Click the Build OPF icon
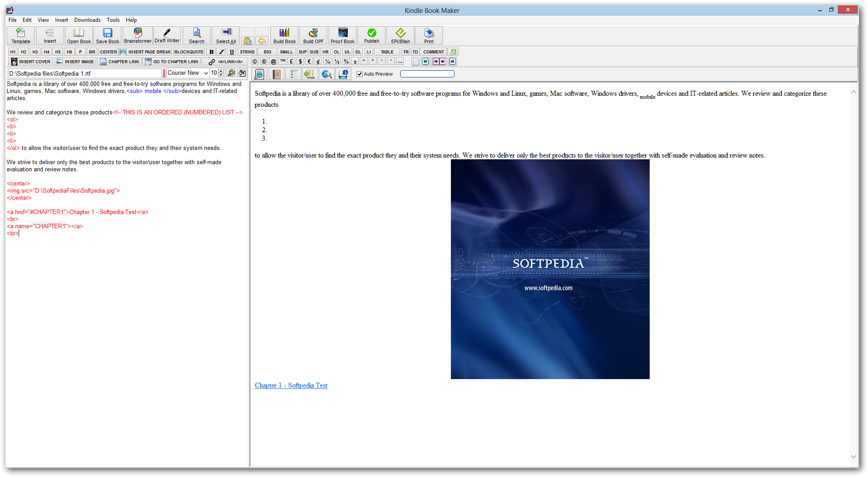868x477 pixels. click(x=313, y=36)
